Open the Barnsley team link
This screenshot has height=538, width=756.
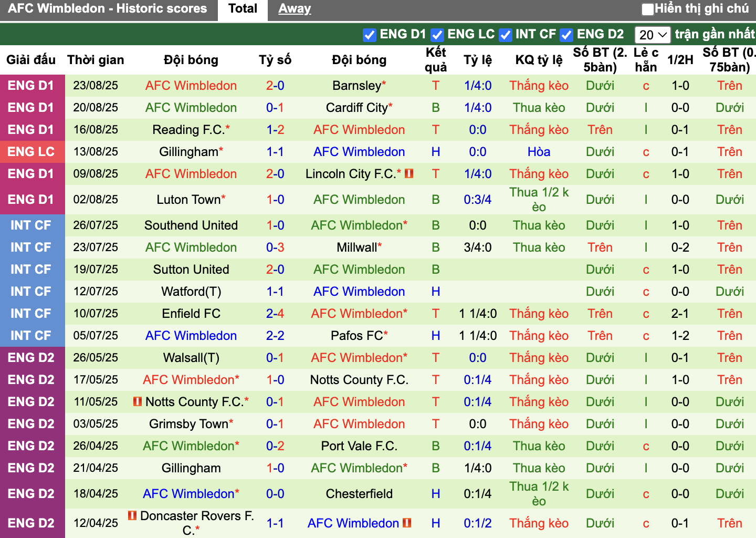coord(356,86)
